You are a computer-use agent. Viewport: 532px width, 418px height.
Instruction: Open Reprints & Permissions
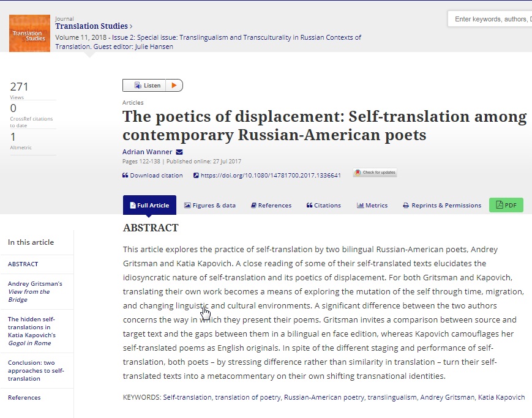point(442,205)
